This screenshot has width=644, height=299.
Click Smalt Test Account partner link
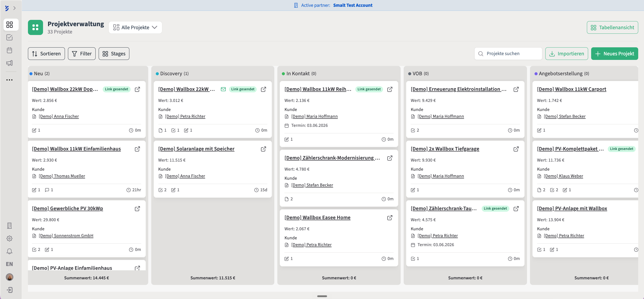tap(353, 5)
